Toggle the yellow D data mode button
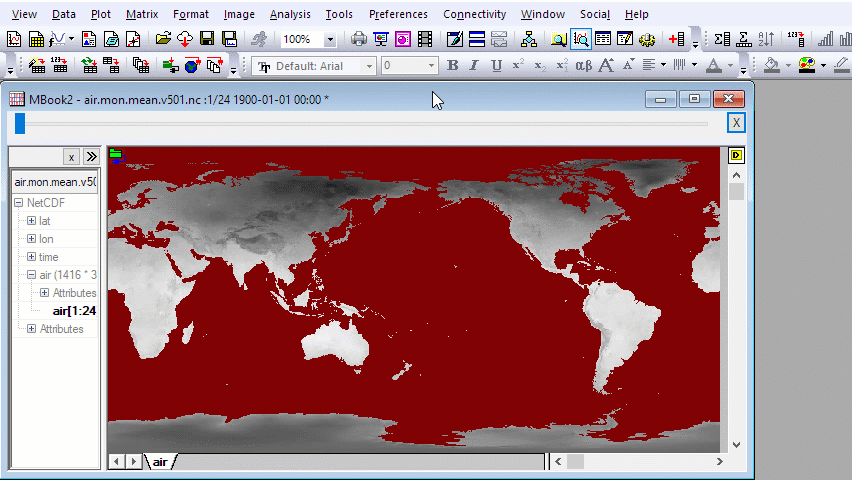Viewport: 852px width, 480px height. pos(736,155)
